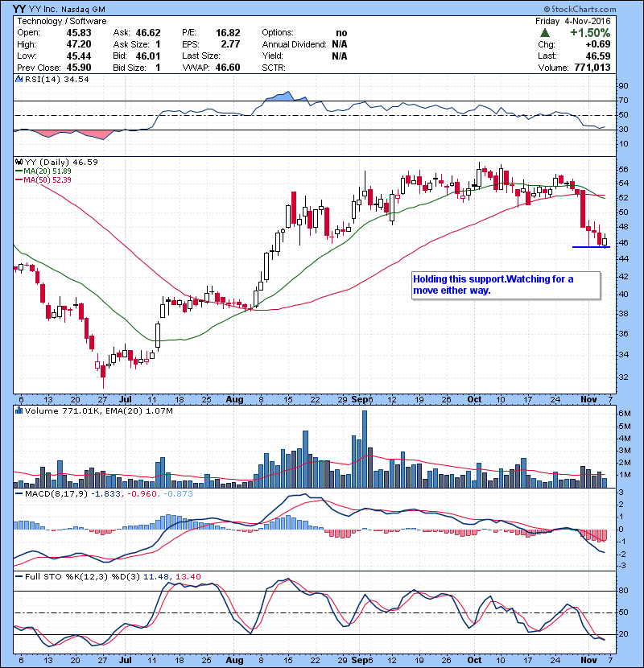Click the Full STO %K value 11.48
This screenshot has width=644, height=668.
pyautogui.click(x=156, y=577)
